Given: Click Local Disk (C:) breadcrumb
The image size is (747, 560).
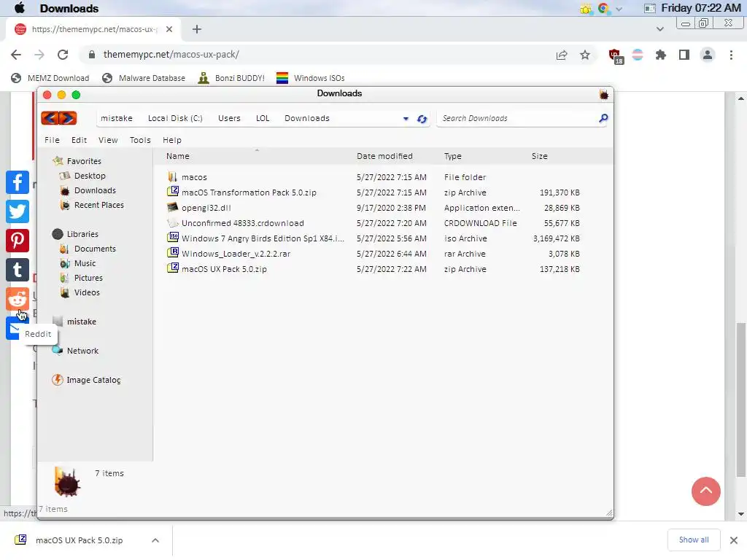Looking at the screenshot, I should coord(175,118).
